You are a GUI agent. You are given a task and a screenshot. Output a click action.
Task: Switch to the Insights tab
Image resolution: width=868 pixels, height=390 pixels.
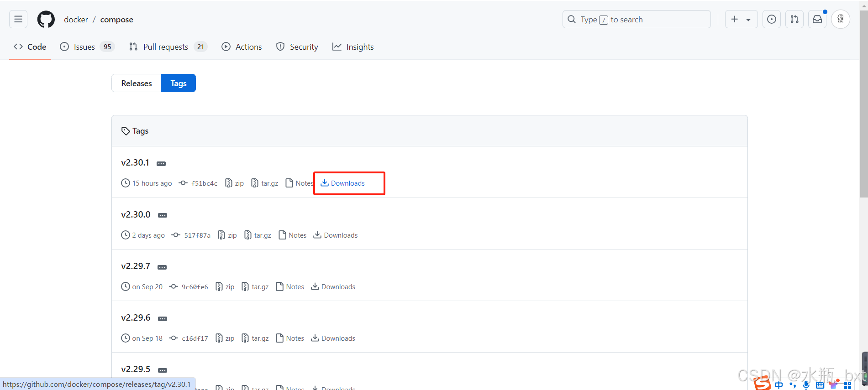click(353, 47)
